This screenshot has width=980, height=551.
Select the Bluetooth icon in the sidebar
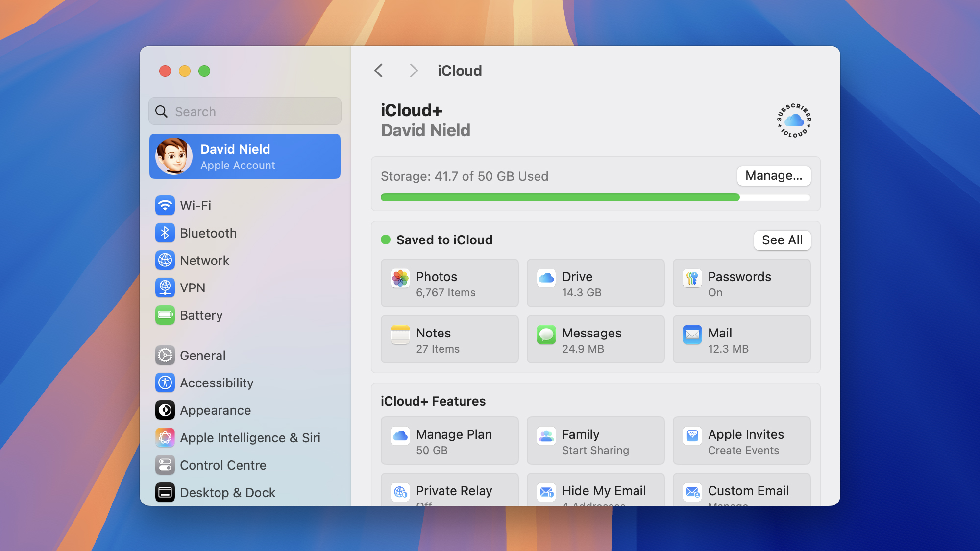166,233
